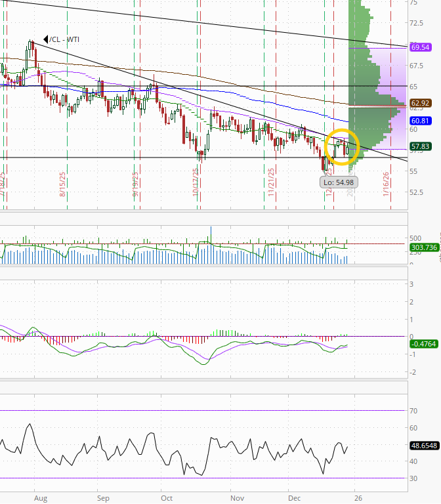Click the brown 62.92 price label
Viewport: 441px width, 504px height.
420,103
